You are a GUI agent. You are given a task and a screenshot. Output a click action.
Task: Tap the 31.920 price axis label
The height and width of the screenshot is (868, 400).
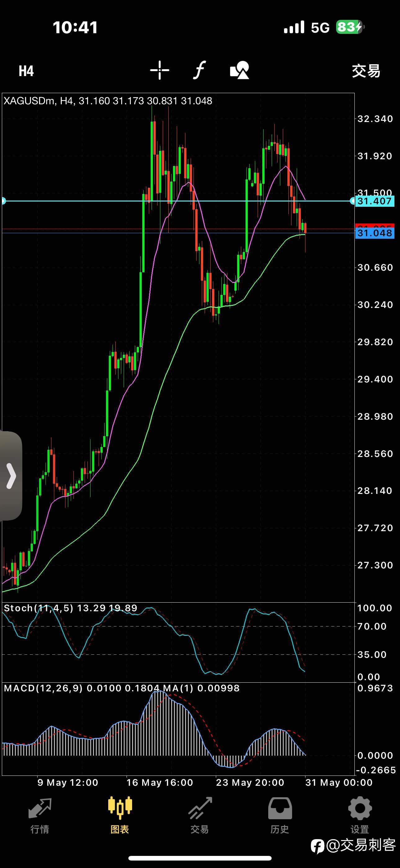pos(375,156)
